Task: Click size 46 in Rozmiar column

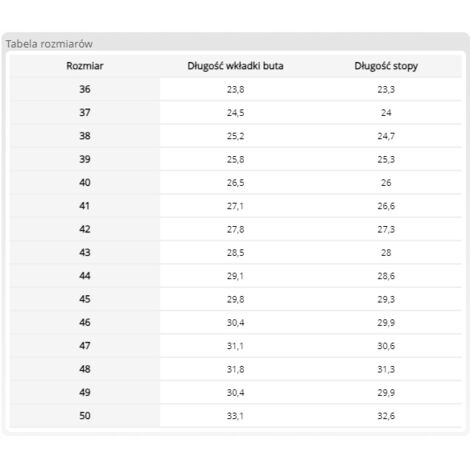Action: (x=85, y=322)
